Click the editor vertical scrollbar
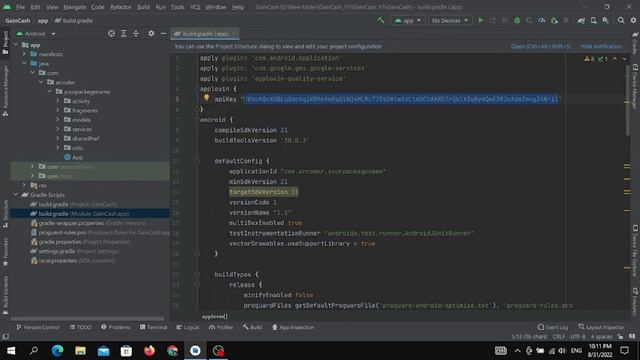 pos(627,100)
